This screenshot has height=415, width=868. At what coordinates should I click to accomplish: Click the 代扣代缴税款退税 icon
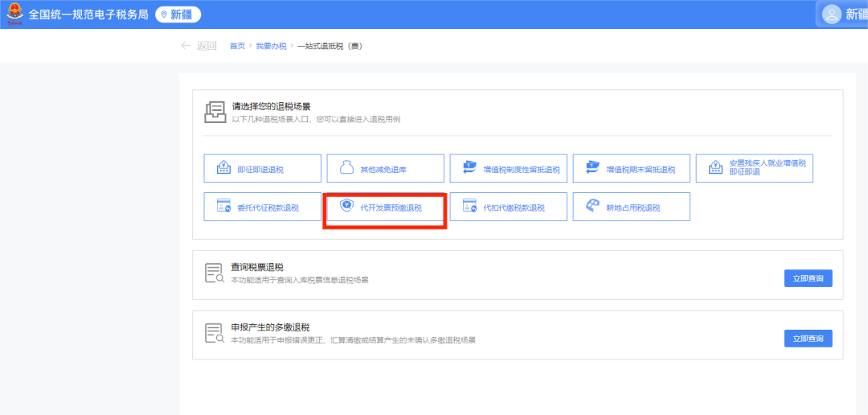click(469, 207)
